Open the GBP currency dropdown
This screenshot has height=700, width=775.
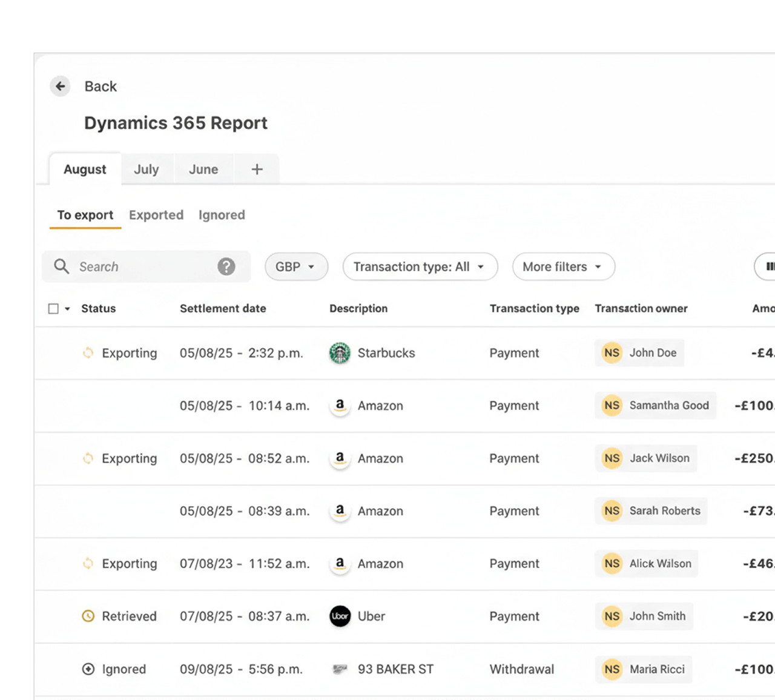296,267
